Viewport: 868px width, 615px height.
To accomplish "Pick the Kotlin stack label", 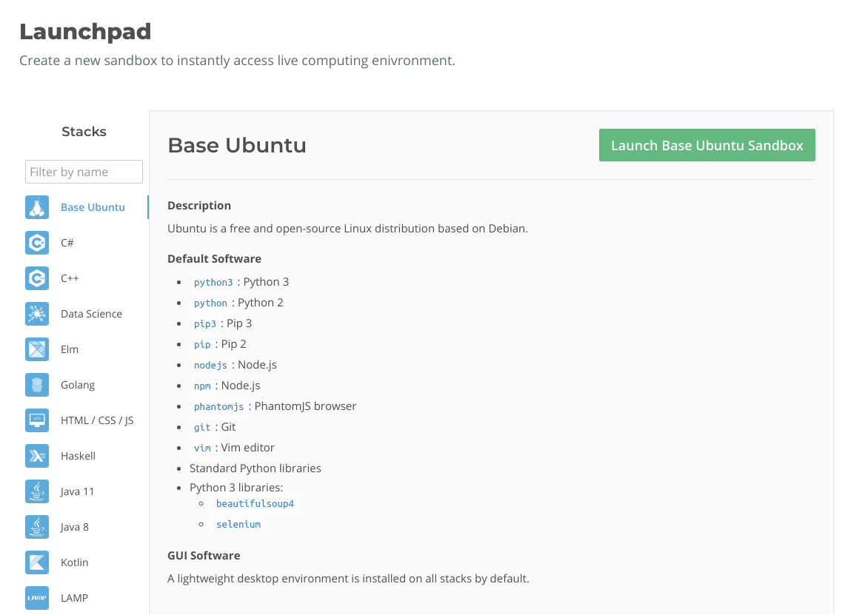I will pyautogui.click(x=74, y=562).
